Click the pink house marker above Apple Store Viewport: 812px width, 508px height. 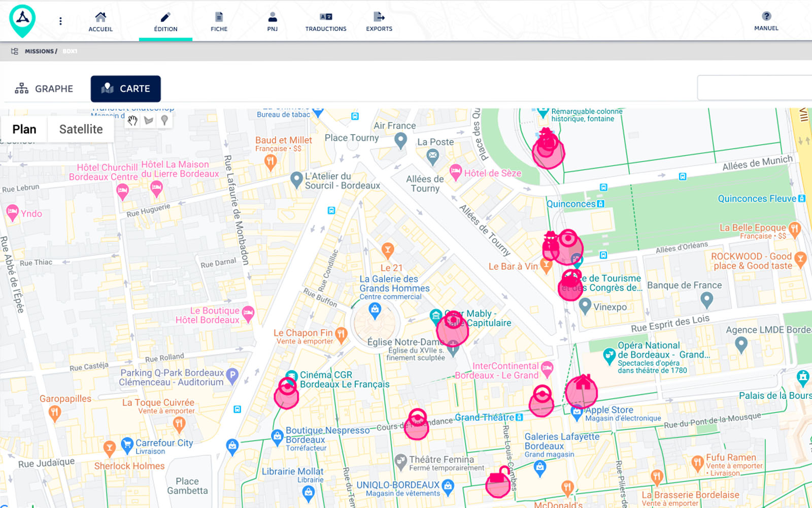coord(582,391)
